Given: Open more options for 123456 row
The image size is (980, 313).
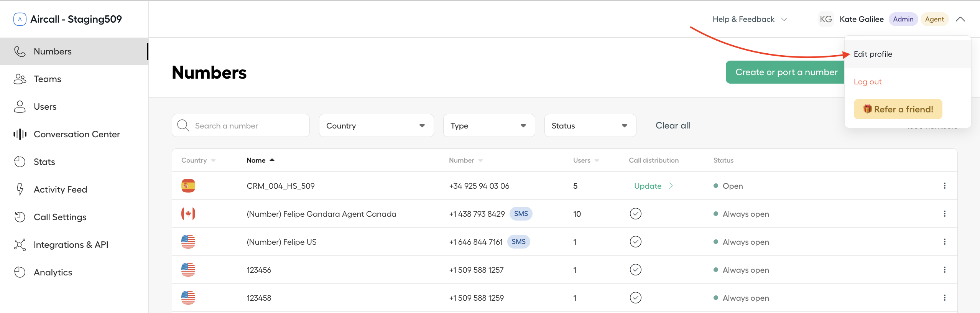Looking at the screenshot, I should pos(945,270).
